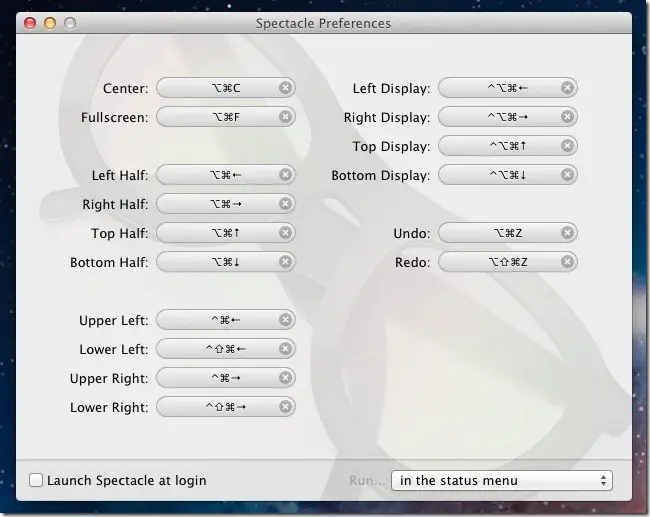The height and width of the screenshot is (517, 650).
Task: Clear the Bottom Display shortcut X icon
Action: pos(567,175)
